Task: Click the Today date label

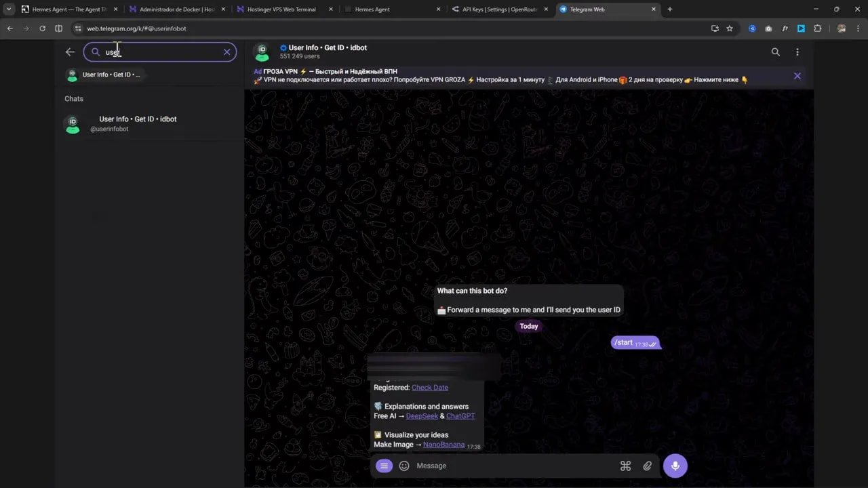Action: click(x=529, y=327)
